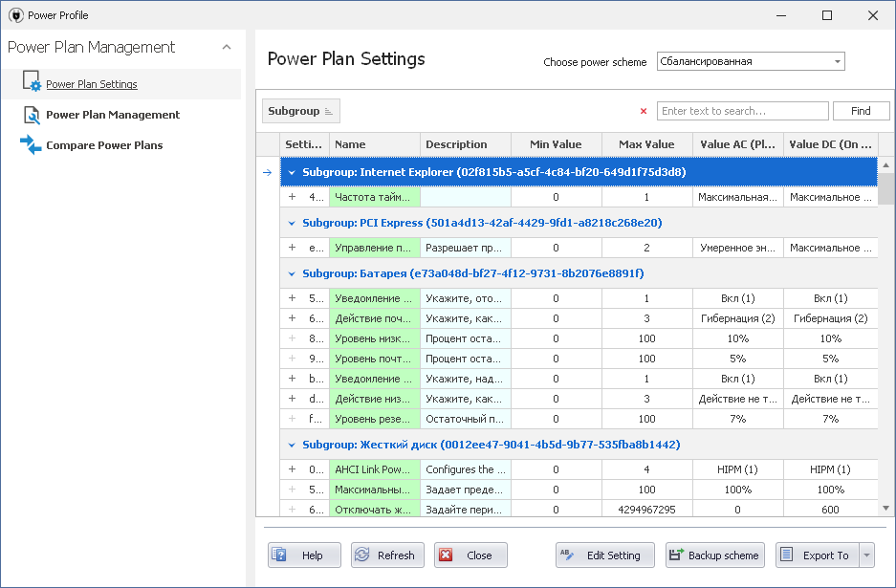Click the Backup scheme button
This screenshot has width=896, height=588.
[x=715, y=555]
